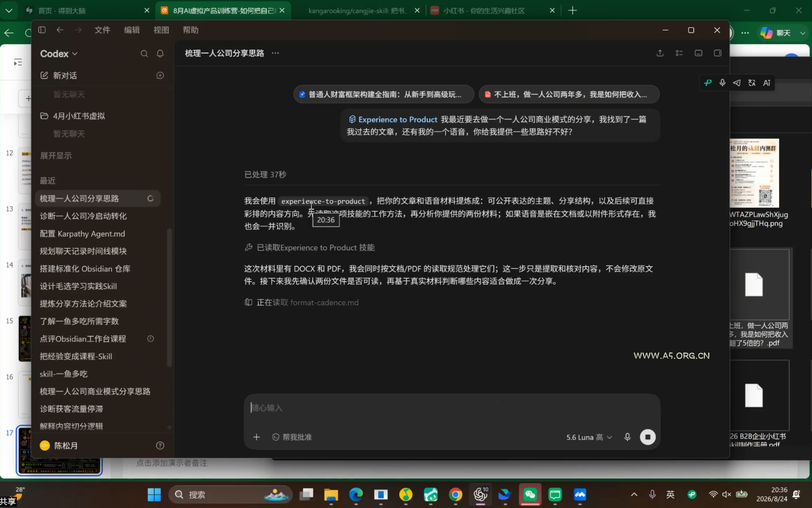Open the task list icon in chat header

(x=679, y=53)
